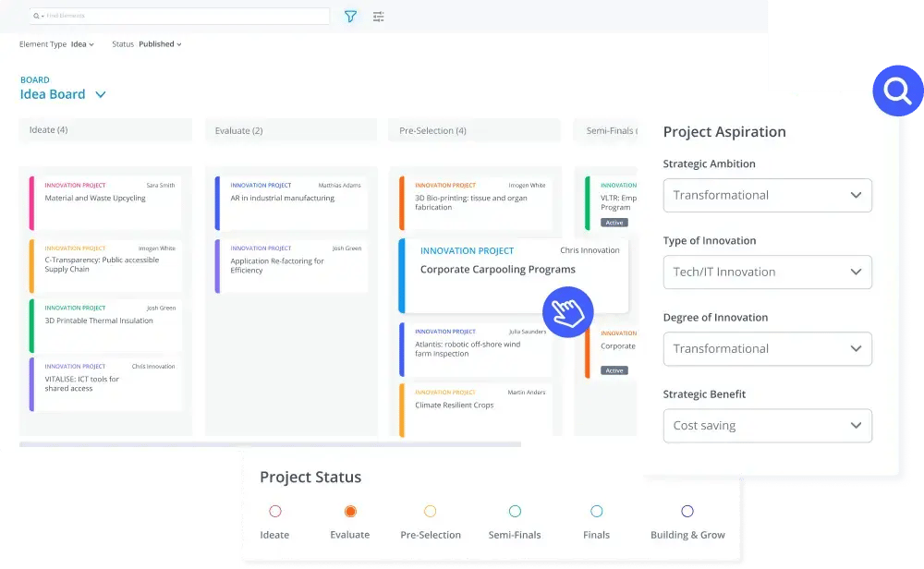The height and width of the screenshot is (569, 924).
Task: Choose the Finals status radio button
Action: tap(596, 511)
